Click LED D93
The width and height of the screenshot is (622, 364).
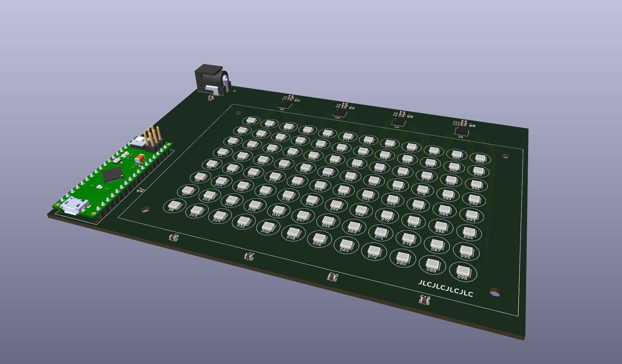[x=472, y=215]
